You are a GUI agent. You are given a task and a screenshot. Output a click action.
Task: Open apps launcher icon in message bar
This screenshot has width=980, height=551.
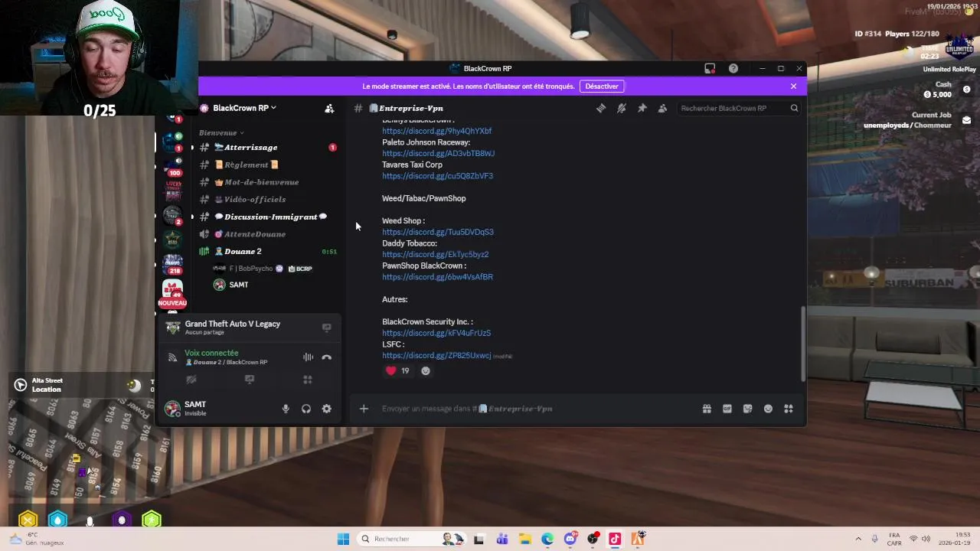(789, 409)
